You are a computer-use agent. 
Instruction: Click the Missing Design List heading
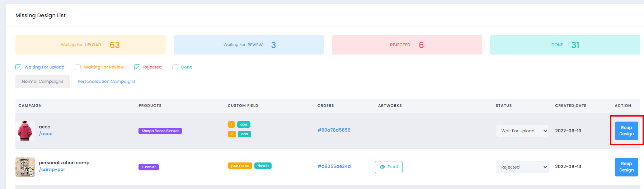[x=41, y=15]
